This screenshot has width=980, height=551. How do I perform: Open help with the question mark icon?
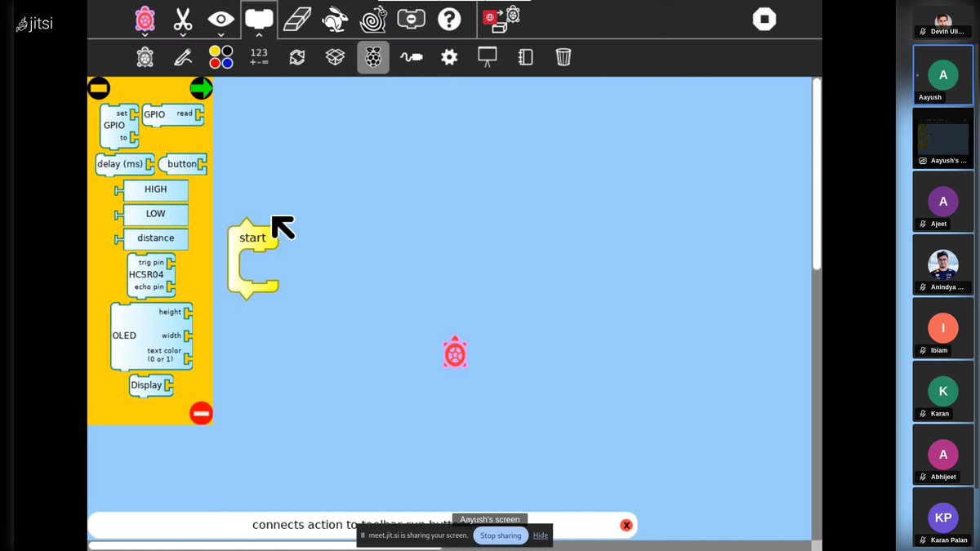pos(449,19)
